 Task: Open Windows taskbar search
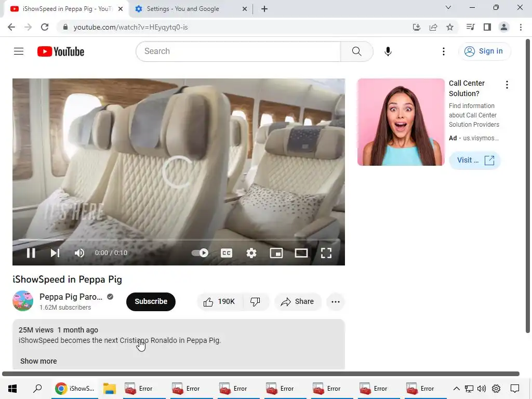point(37,389)
